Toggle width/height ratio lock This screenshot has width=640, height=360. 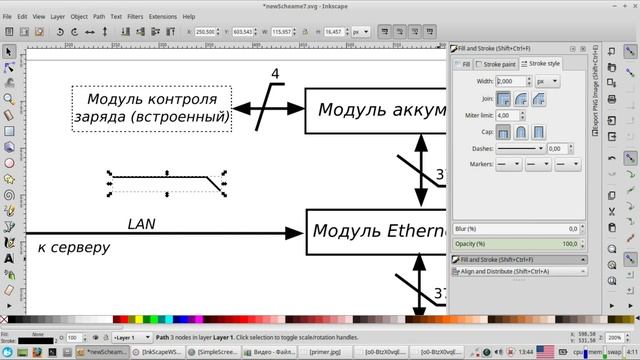(x=305, y=32)
